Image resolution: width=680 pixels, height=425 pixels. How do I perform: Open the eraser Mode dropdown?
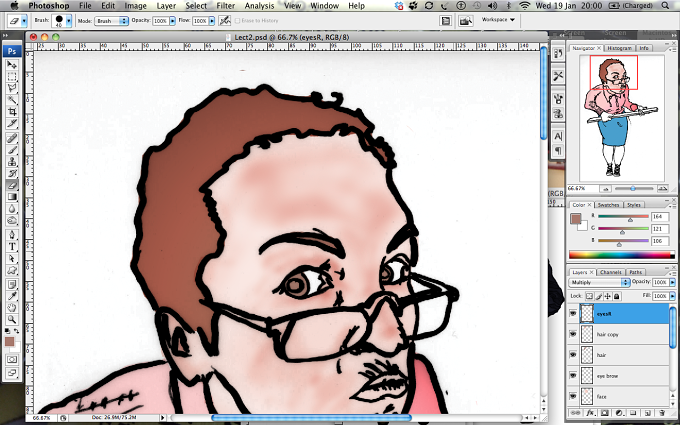pos(111,21)
